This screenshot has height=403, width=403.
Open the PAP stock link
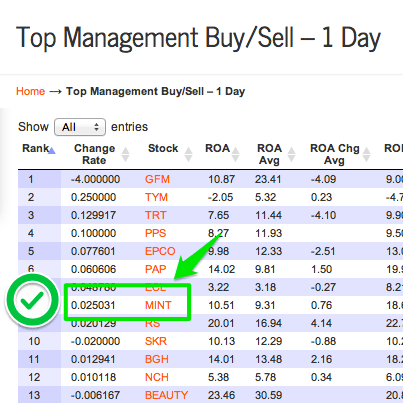[x=155, y=269]
